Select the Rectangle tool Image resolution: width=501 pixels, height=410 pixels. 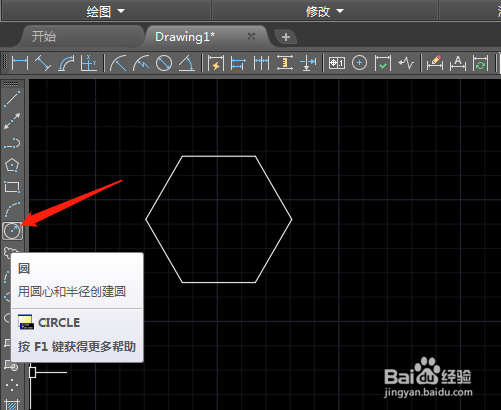click(12, 187)
